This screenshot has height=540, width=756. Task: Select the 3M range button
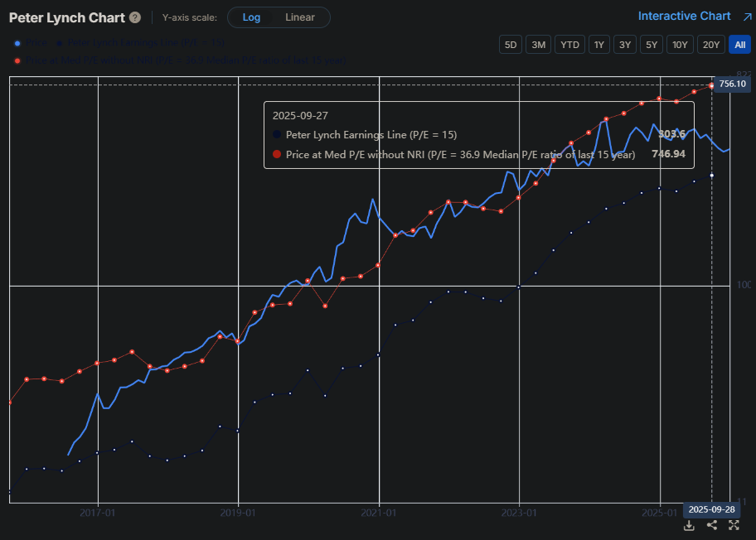point(539,44)
